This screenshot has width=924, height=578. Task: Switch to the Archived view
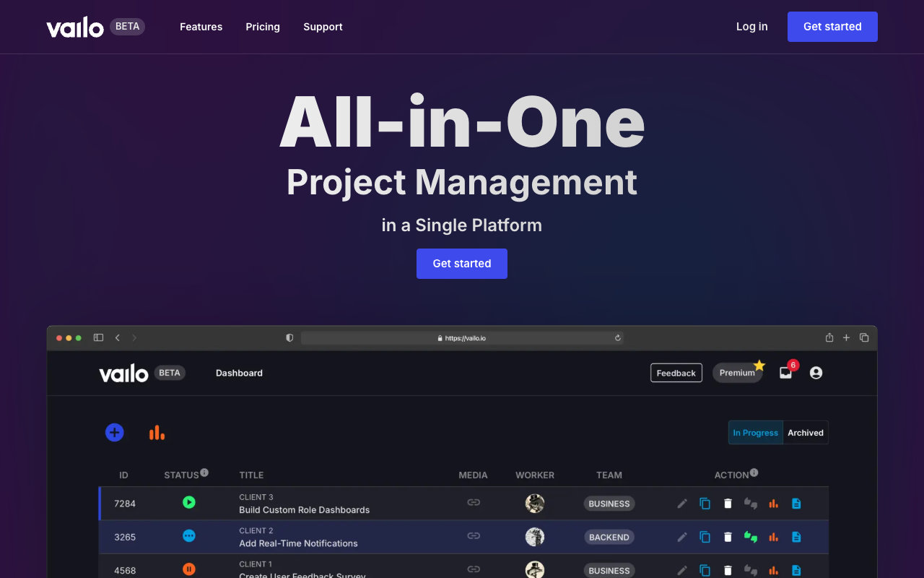point(805,432)
